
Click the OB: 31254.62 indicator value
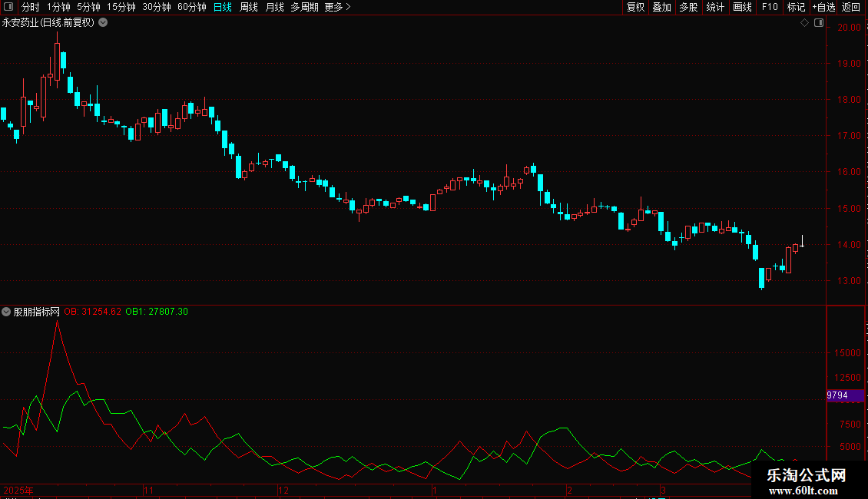click(92, 312)
